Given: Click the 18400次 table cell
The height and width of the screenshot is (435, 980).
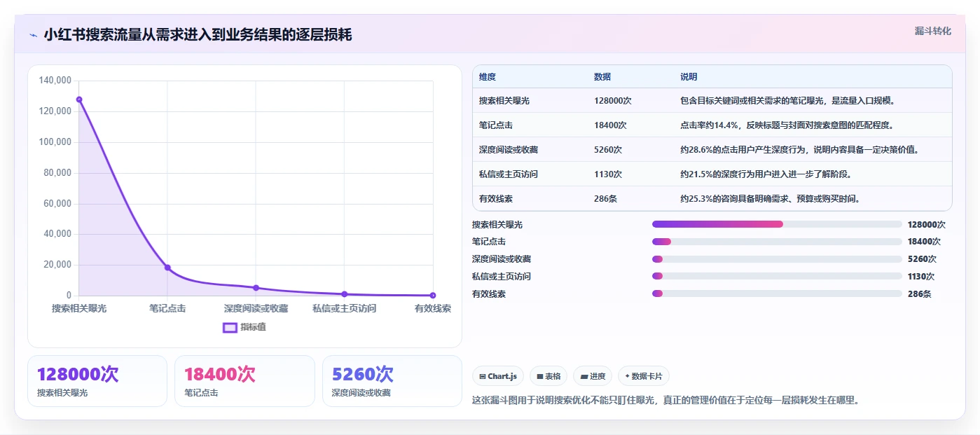Looking at the screenshot, I should [x=610, y=125].
